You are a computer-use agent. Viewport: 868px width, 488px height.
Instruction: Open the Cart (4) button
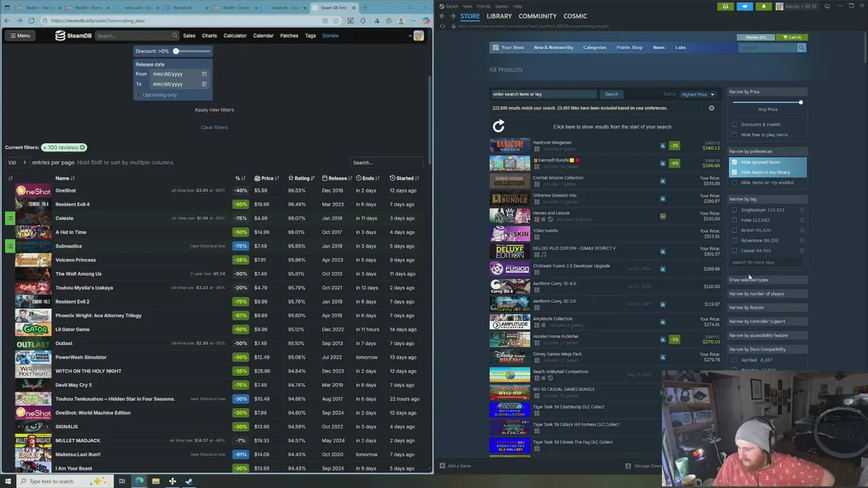(791, 37)
